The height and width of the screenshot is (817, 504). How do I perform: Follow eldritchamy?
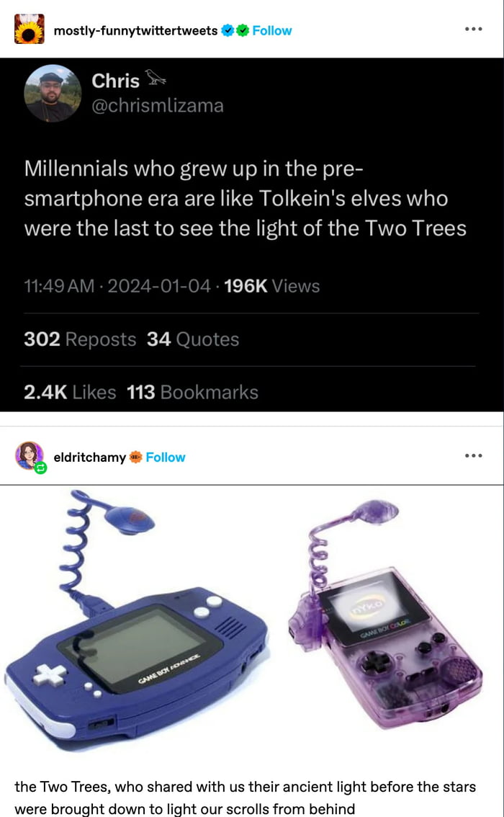click(165, 455)
